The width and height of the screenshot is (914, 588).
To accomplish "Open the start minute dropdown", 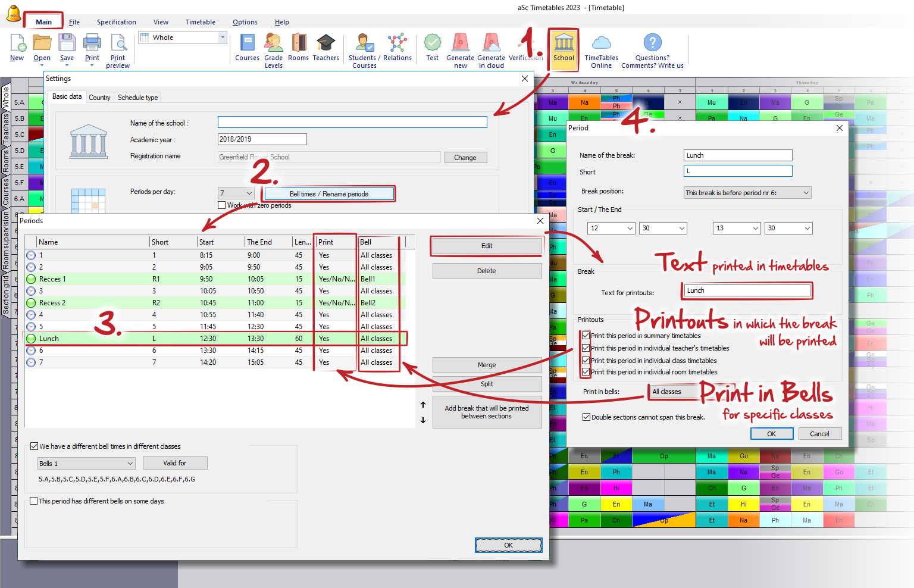I will 663,228.
